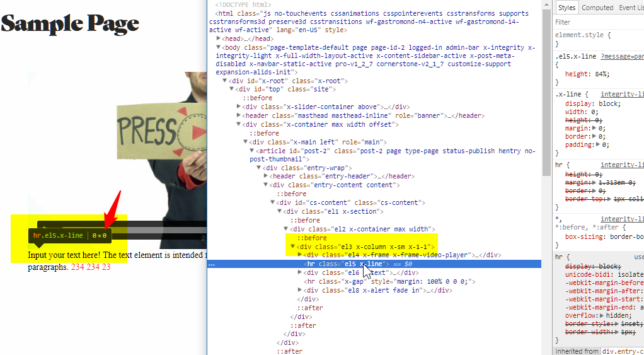The width and height of the screenshot is (644, 355).
Task: Click the Filter styles input field
Action: (x=599, y=22)
